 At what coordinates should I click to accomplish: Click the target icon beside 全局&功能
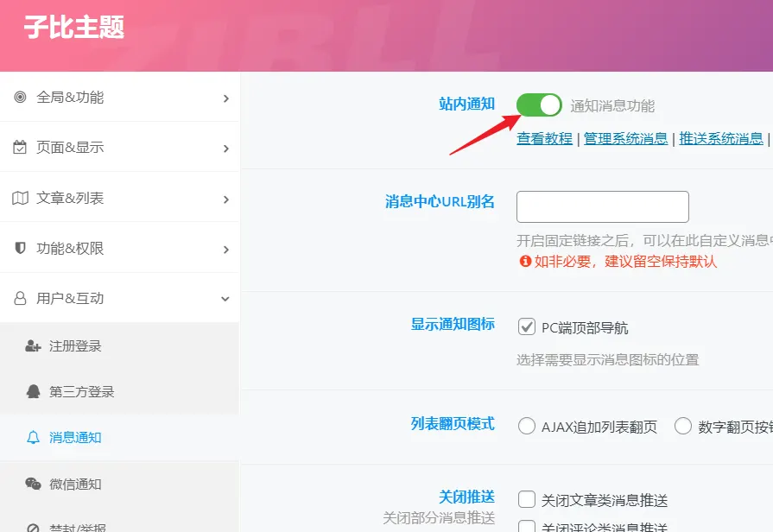20,97
